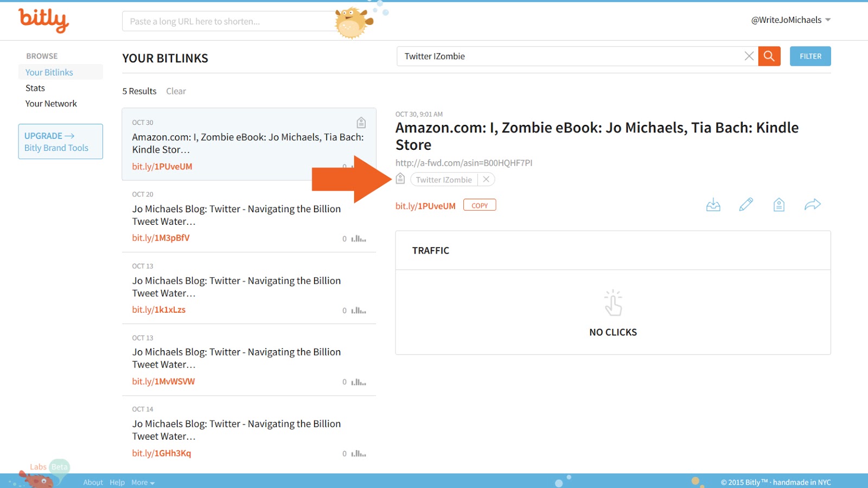Click the share arrow icon

(x=812, y=205)
